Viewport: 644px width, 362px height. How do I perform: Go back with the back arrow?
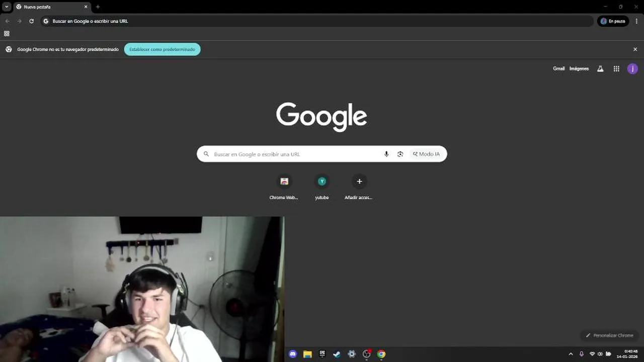7,21
